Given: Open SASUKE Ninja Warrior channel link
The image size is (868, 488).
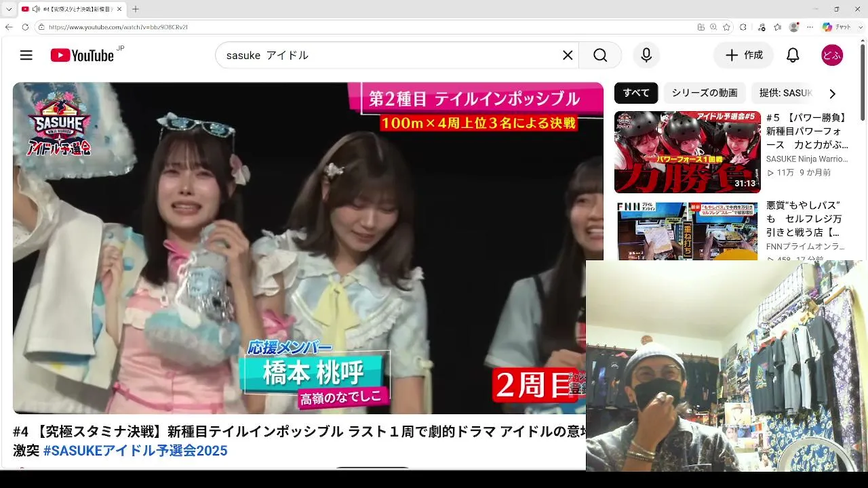Looking at the screenshot, I should [807, 159].
